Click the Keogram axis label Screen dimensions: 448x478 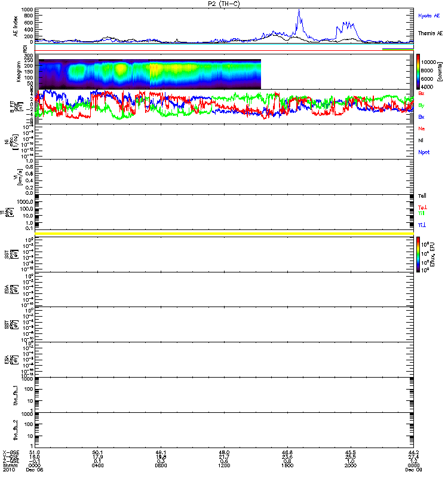pos(19,72)
